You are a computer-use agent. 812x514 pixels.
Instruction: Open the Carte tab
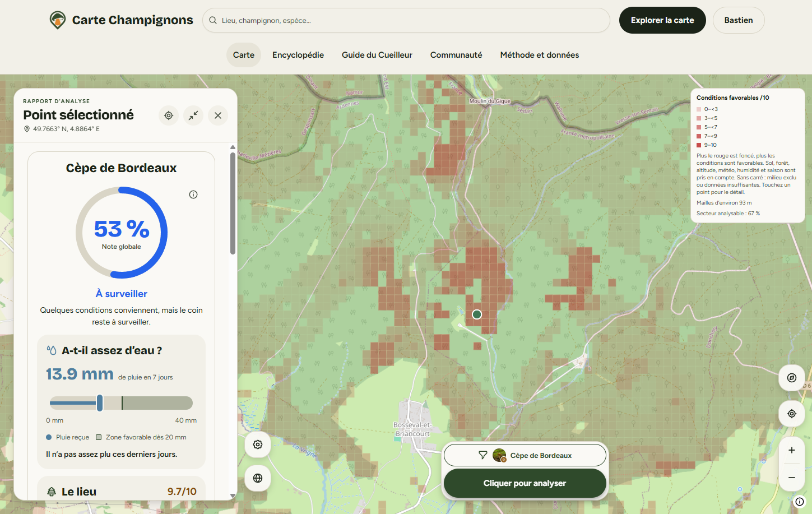tap(244, 55)
